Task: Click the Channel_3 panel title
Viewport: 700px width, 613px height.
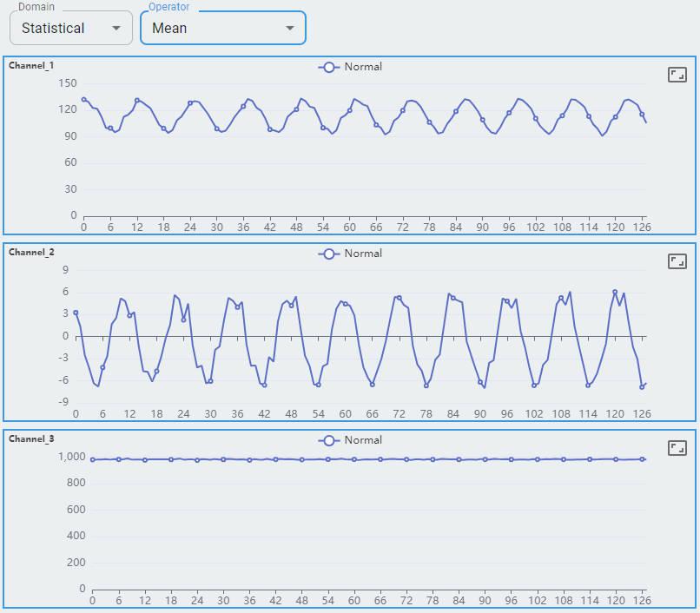Action: (x=31, y=439)
